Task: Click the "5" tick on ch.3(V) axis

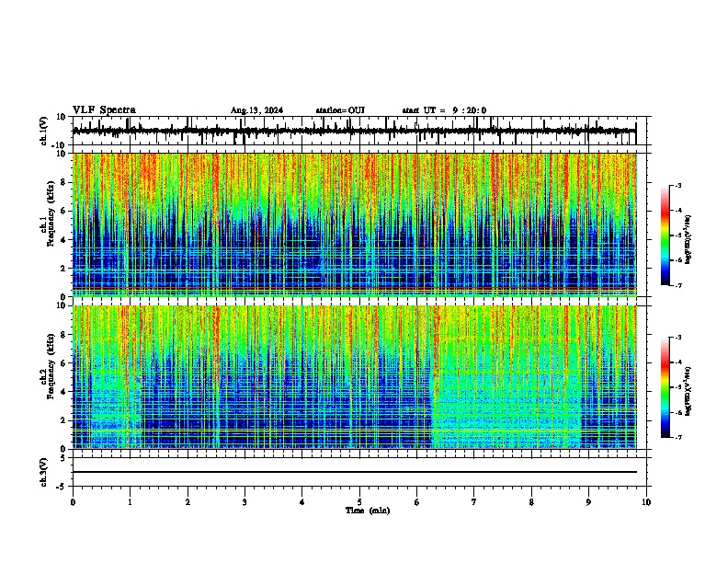Action: pos(63,458)
